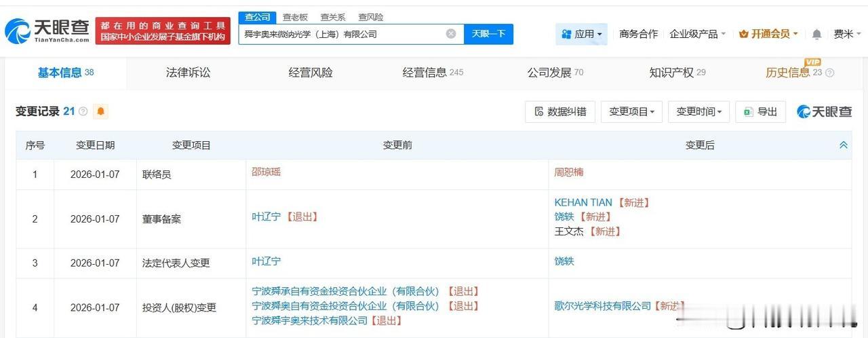
Task: Click the help question mark beside 变更记录 21
Action: [x=83, y=111]
